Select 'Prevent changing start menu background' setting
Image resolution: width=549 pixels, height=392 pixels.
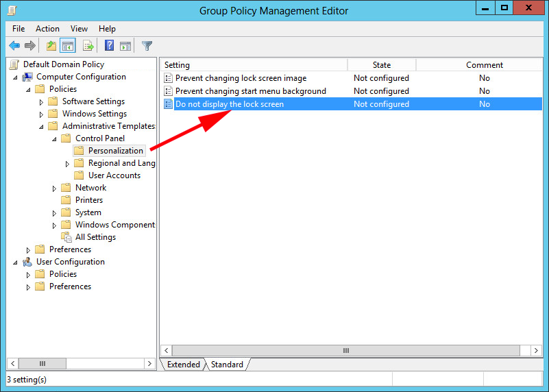(251, 91)
